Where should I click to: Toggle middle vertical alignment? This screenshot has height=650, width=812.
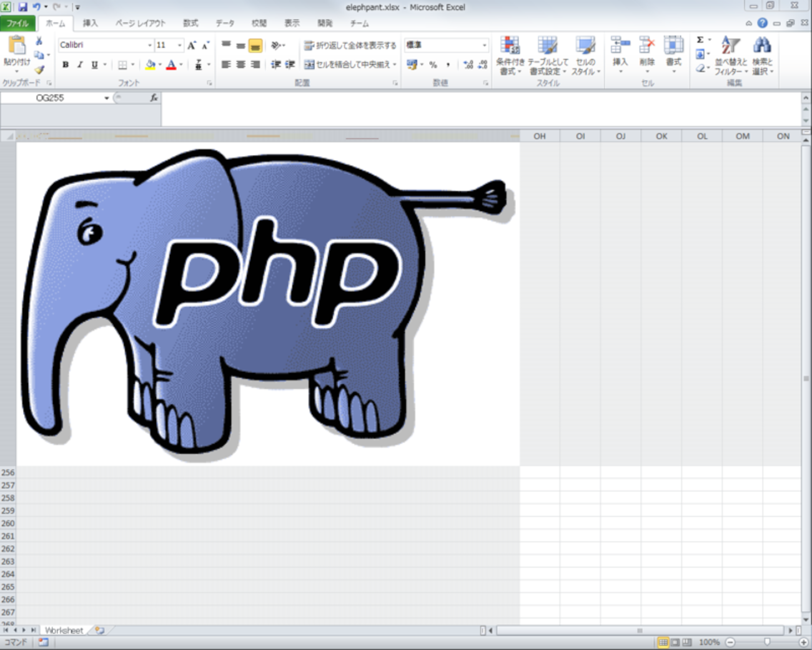click(x=240, y=45)
